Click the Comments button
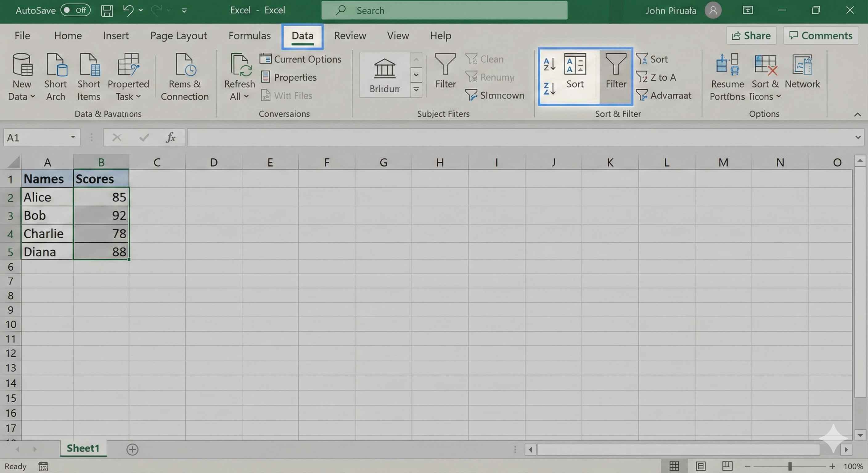The width and height of the screenshot is (868, 473). (821, 36)
